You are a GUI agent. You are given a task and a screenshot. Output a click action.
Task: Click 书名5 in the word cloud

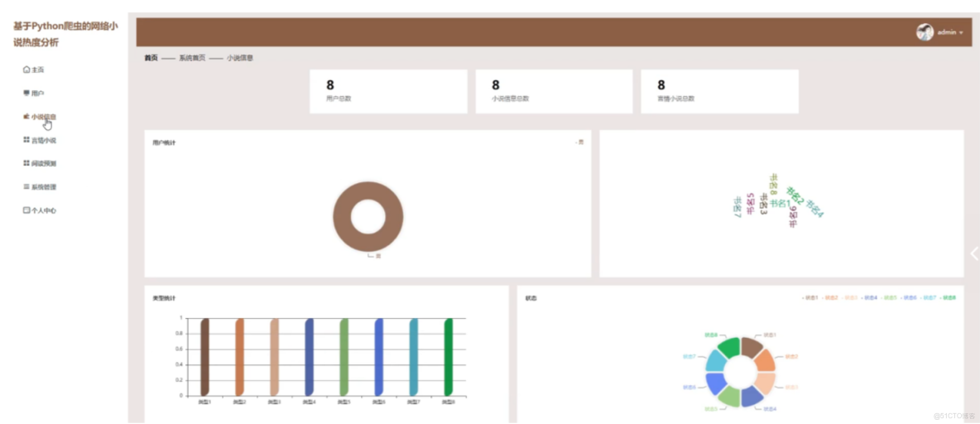[x=751, y=204]
